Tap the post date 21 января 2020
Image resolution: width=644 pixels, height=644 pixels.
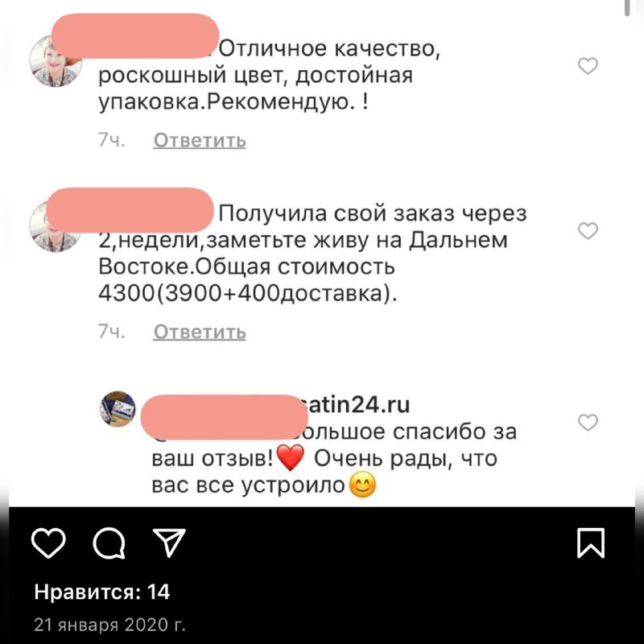[x=109, y=625]
